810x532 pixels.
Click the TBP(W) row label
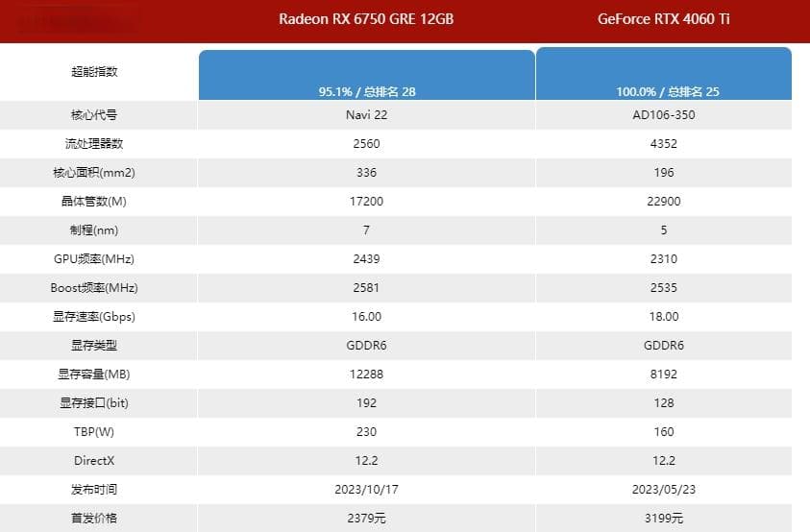click(x=94, y=432)
